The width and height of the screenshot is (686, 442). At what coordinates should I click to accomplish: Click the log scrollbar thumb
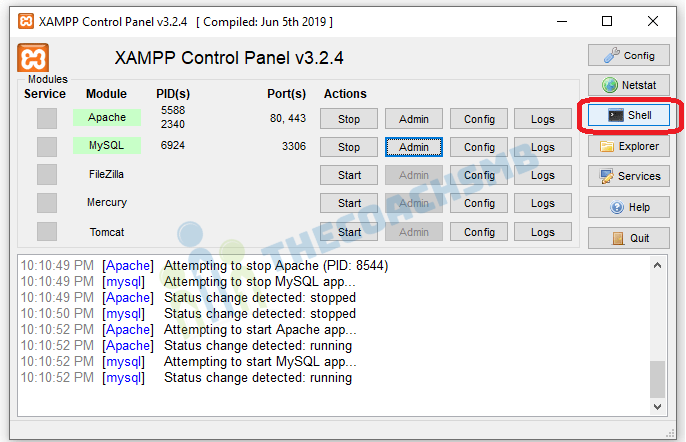657,379
